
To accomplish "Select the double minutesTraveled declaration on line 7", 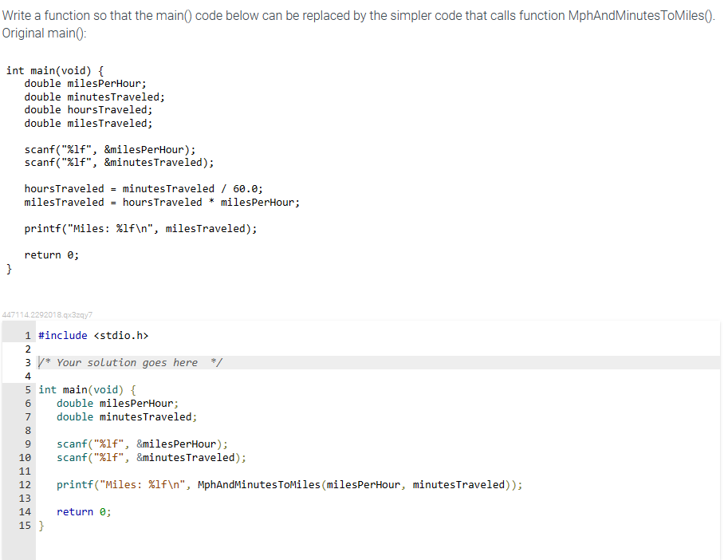I will click(x=128, y=416).
